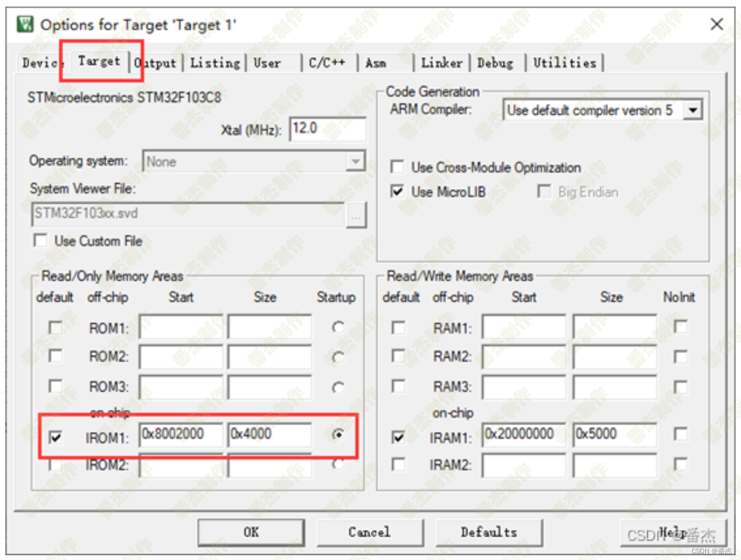Check the ROM2 default checkbox
This screenshot has height=560, width=741.
tap(56, 356)
